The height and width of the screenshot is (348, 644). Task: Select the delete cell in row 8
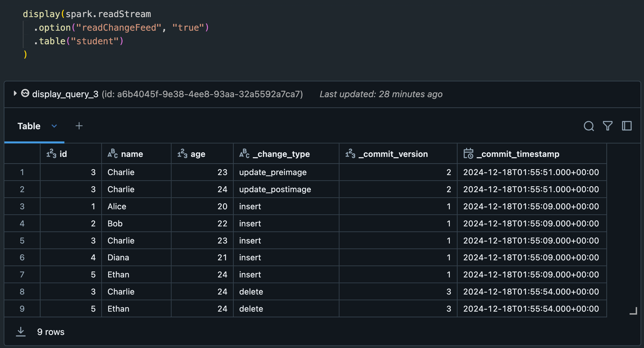tap(251, 292)
